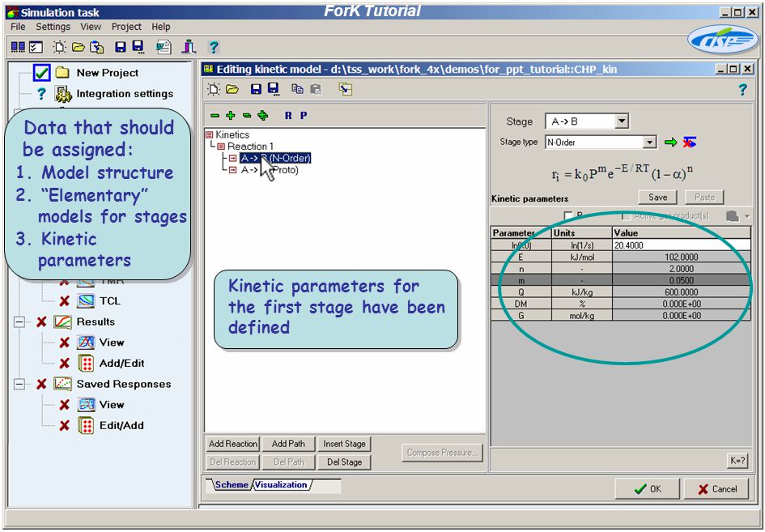Viewport: 765px width, 532px height.
Task: Open a project via main toolbar folder icon
Action: click(78, 47)
